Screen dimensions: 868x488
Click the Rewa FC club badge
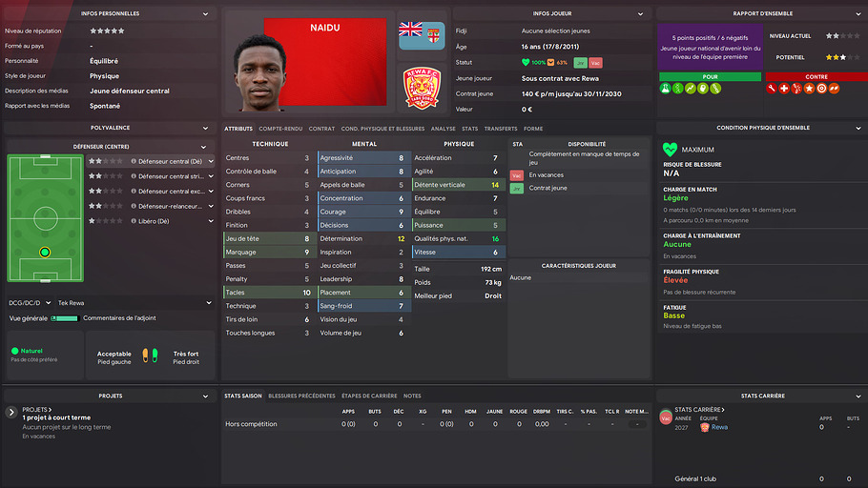[422, 88]
